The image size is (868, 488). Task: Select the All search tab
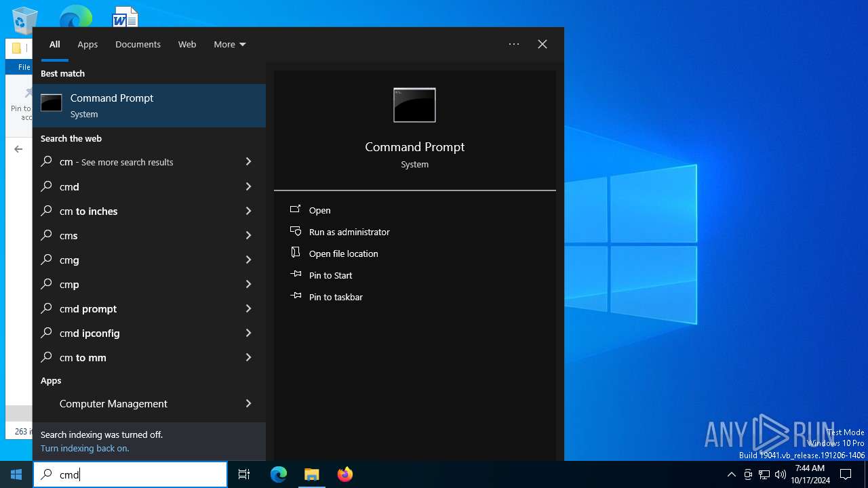pyautogui.click(x=55, y=44)
